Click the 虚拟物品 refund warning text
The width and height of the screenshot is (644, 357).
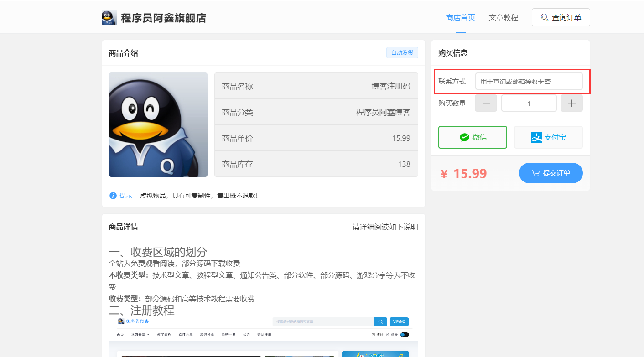[x=200, y=196]
